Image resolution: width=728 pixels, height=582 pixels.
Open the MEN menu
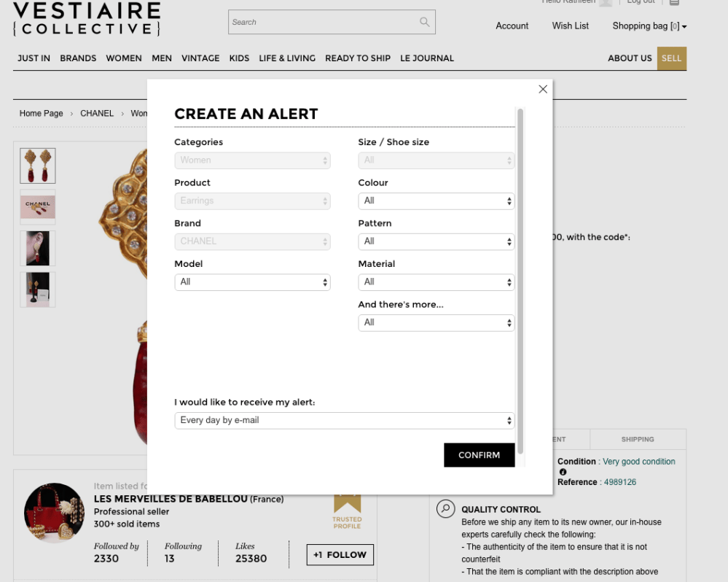162,58
